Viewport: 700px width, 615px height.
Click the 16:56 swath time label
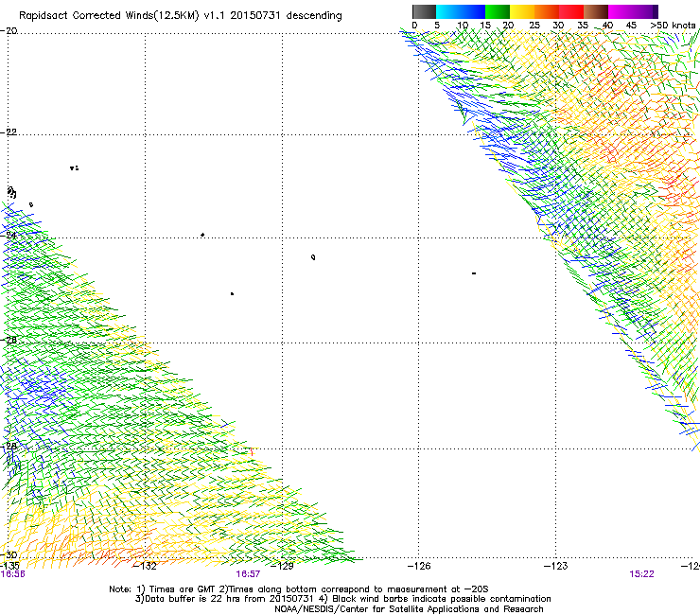pyautogui.click(x=13, y=574)
